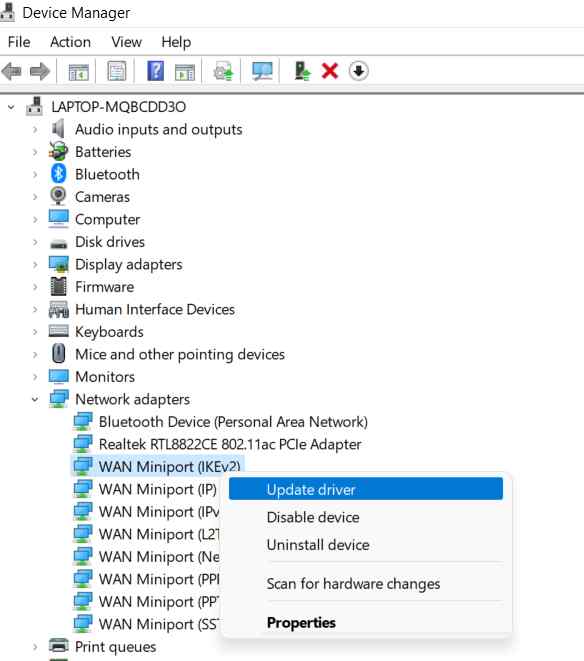The width and height of the screenshot is (584, 661).
Task: Click the Bluetooth category icon
Action: 59,174
